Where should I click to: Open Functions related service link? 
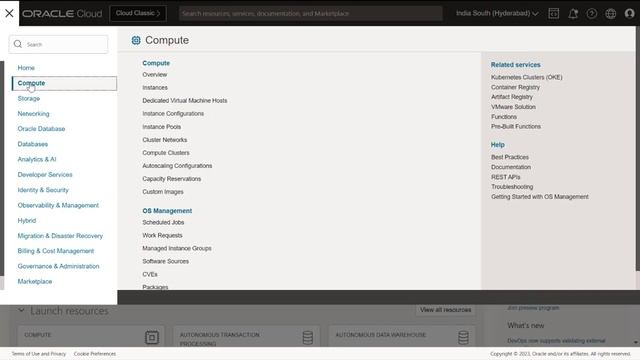(x=504, y=117)
